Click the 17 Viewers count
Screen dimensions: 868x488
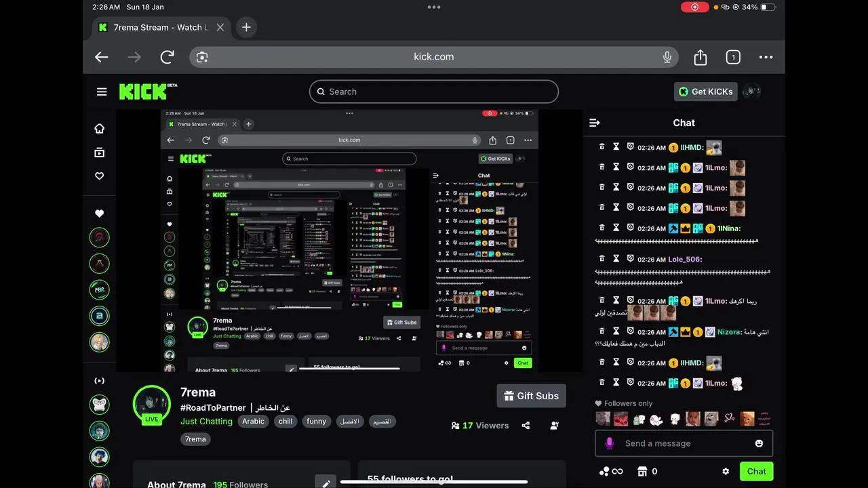click(480, 426)
